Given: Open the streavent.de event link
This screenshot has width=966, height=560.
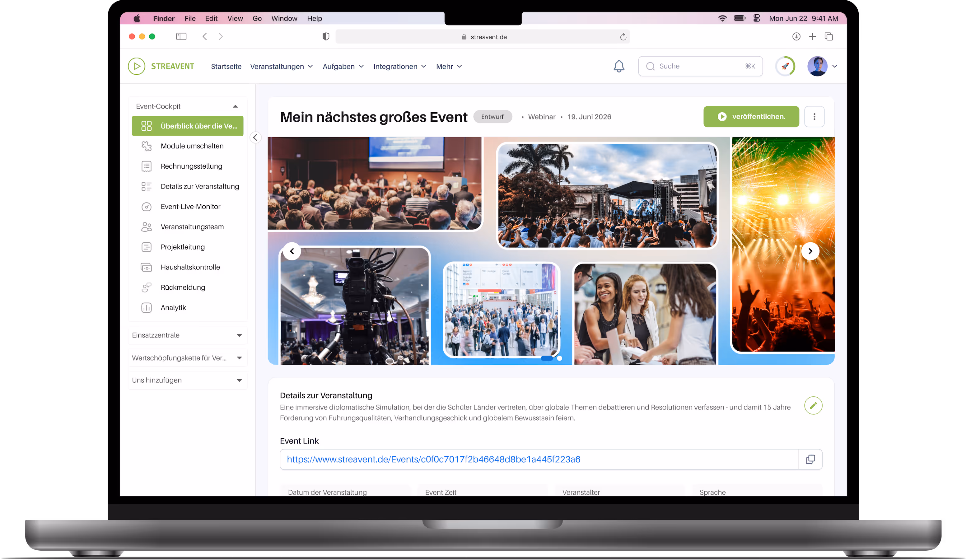Looking at the screenshot, I should click(x=434, y=459).
